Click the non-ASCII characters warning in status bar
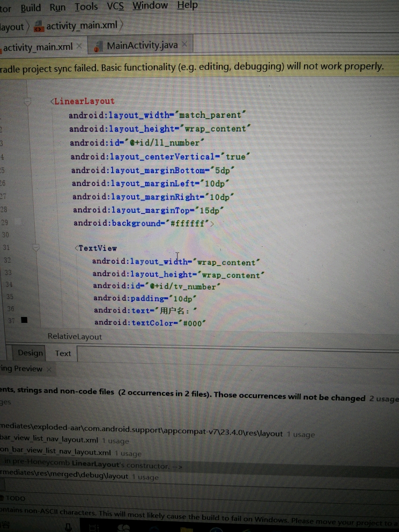 pyautogui.click(x=199, y=516)
